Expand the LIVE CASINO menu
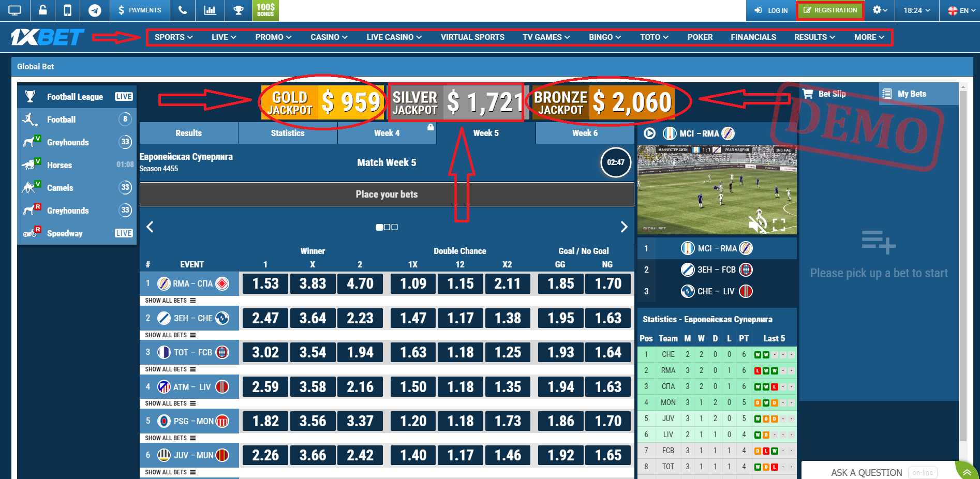 [394, 37]
